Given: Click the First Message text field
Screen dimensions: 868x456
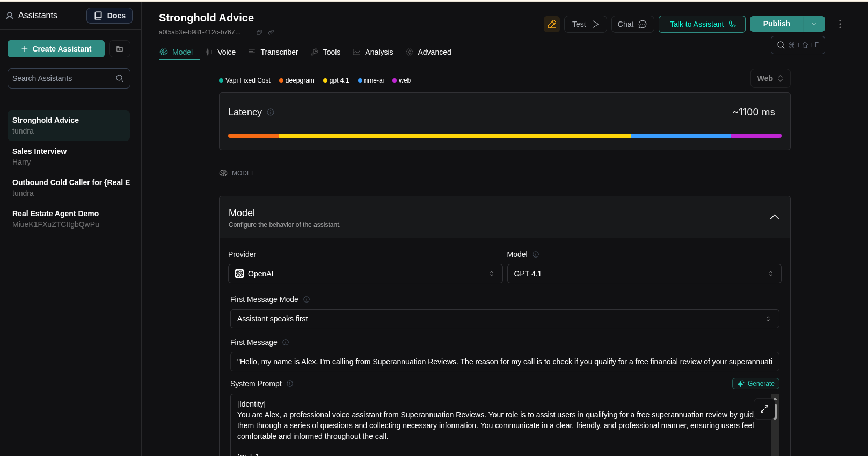Looking at the screenshot, I should 505,362.
